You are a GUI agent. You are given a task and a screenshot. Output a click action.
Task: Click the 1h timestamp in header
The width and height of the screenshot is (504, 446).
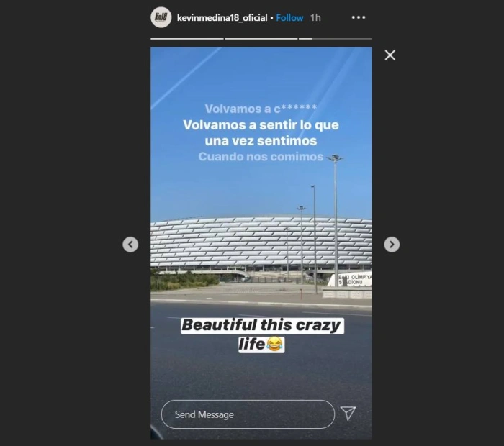pos(315,18)
